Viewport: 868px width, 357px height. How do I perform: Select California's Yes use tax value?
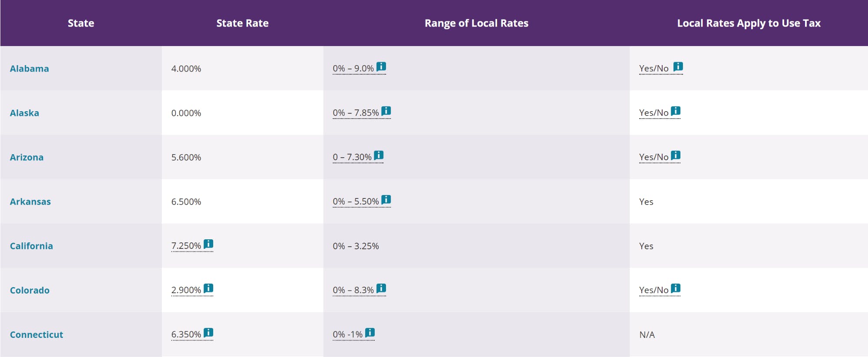[x=646, y=246]
